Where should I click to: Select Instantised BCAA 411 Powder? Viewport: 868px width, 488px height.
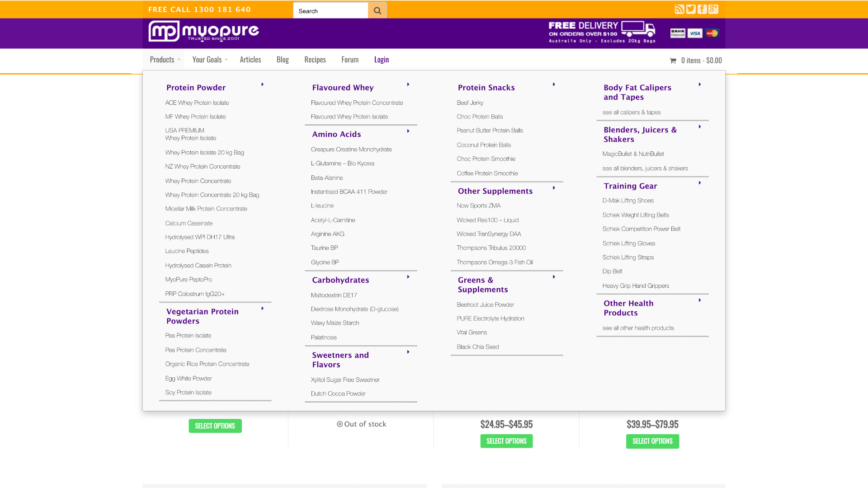coord(349,192)
